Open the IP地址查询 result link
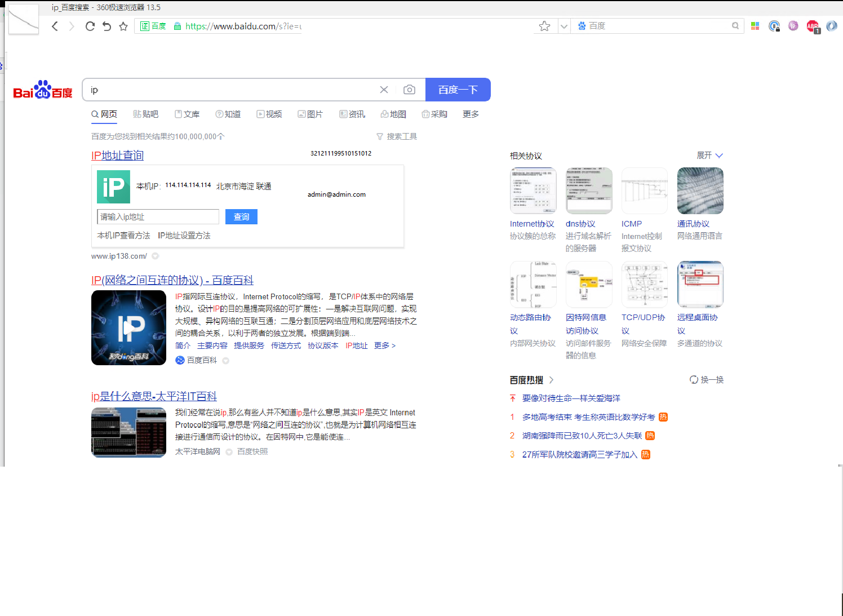Image resolution: width=843 pixels, height=616 pixels. point(117,156)
